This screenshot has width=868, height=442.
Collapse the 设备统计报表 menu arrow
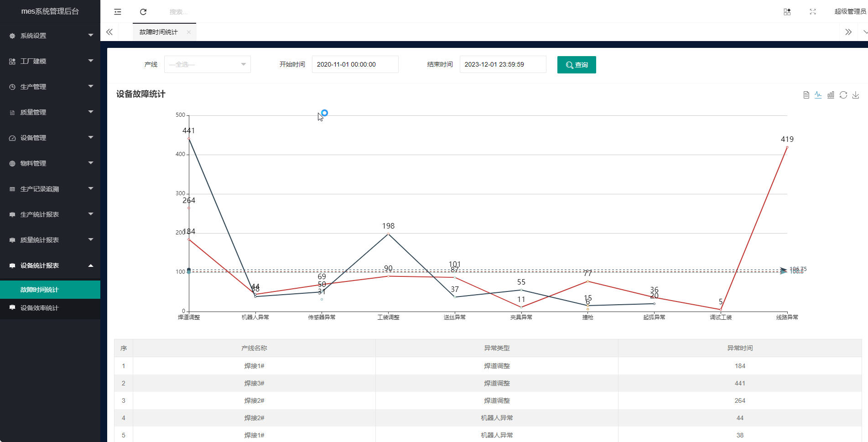[91, 265]
